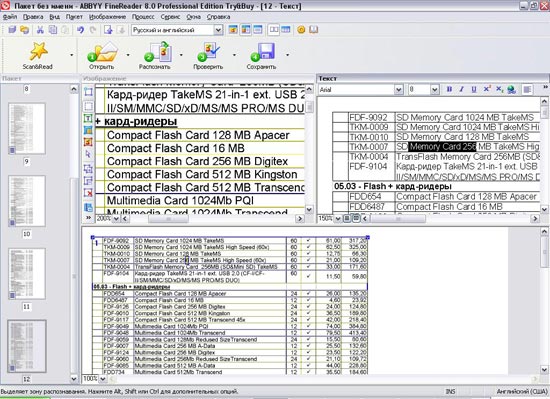Click the orange options gear icon
The width and height of the screenshot is (550, 399).
tap(301, 30)
